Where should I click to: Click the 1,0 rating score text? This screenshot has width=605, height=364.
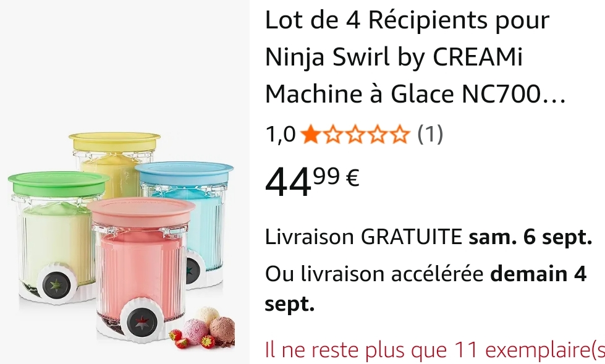point(281,135)
